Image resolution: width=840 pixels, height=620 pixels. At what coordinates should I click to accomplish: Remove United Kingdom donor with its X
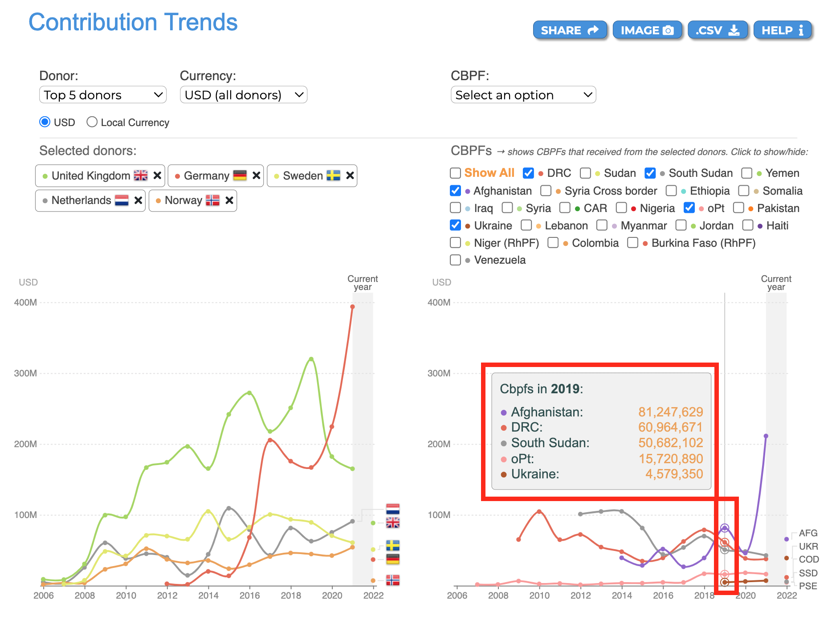tap(157, 175)
